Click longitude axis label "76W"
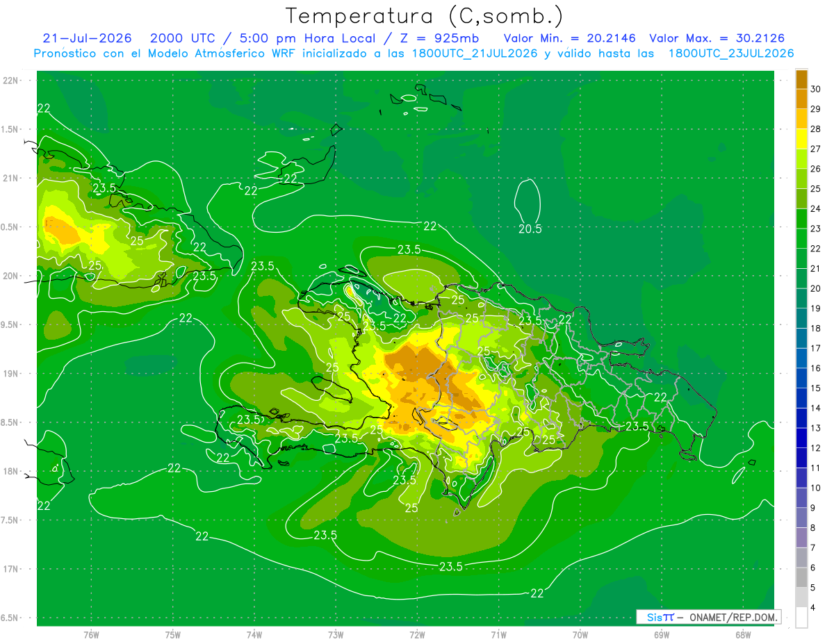834x644 pixels. point(91,635)
